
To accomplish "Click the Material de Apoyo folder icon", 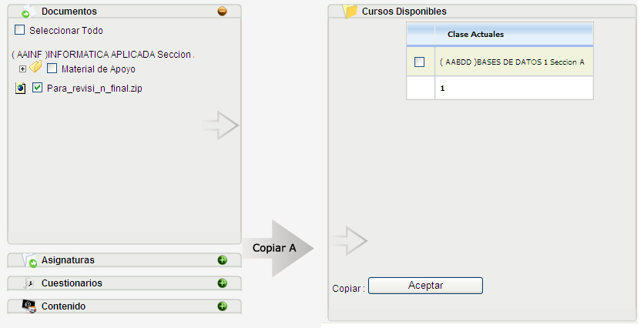I will coord(35,68).
